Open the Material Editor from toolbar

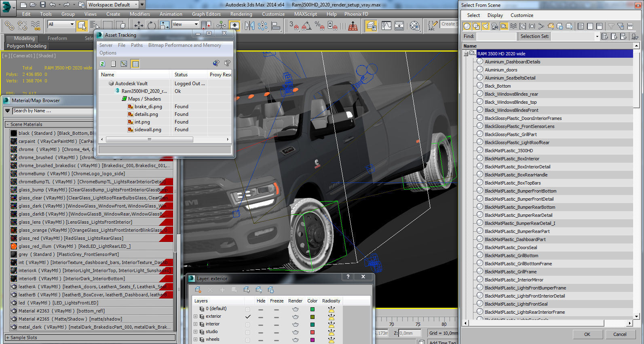(x=415, y=26)
